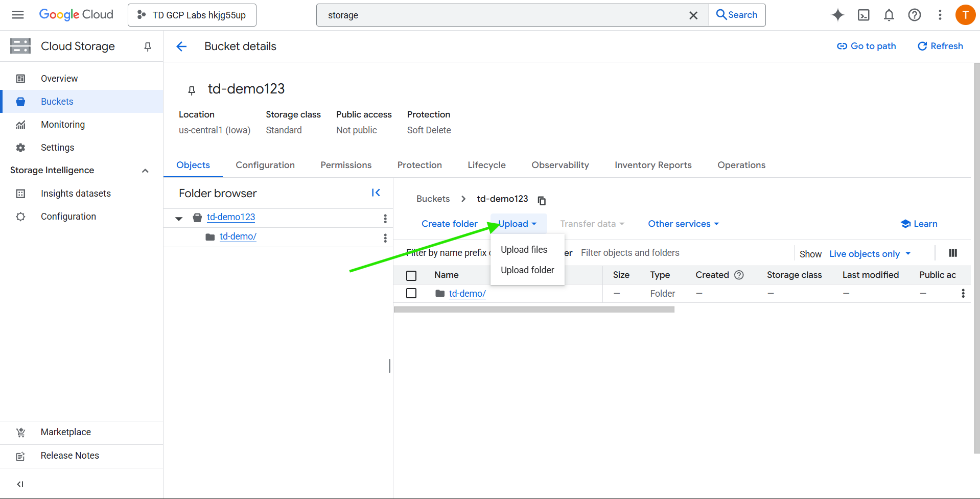This screenshot has width=980, height=499.
Task: Click the horizontal table scrollbar
Action: click(534, 310)
